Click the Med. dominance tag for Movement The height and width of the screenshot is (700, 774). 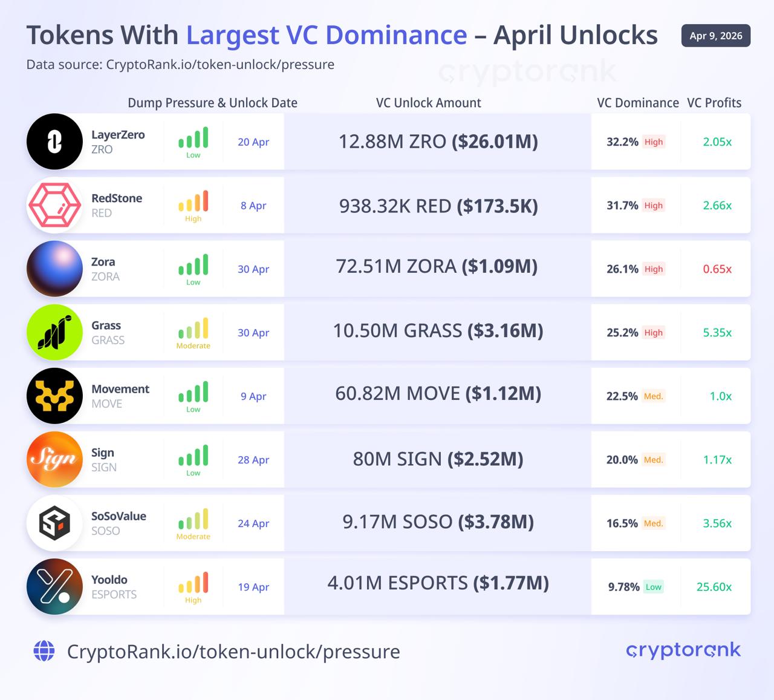coord(654,396)
